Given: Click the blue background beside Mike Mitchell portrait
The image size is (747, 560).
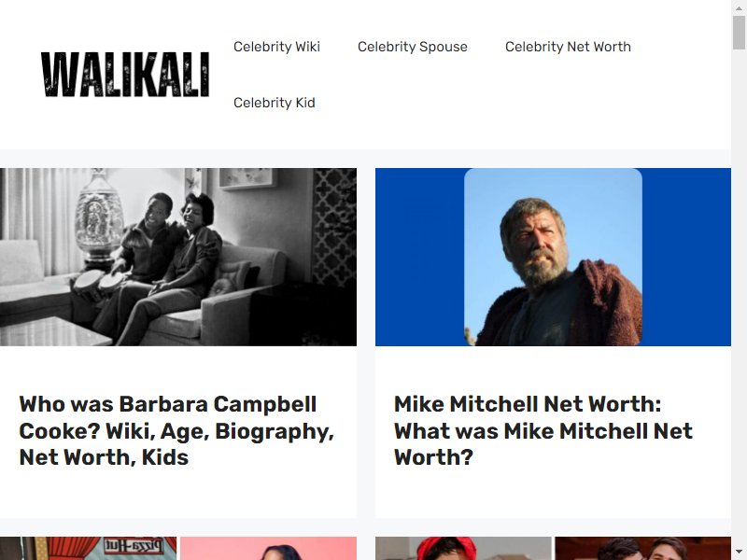Looking at the screenshot, I should 419,258.
